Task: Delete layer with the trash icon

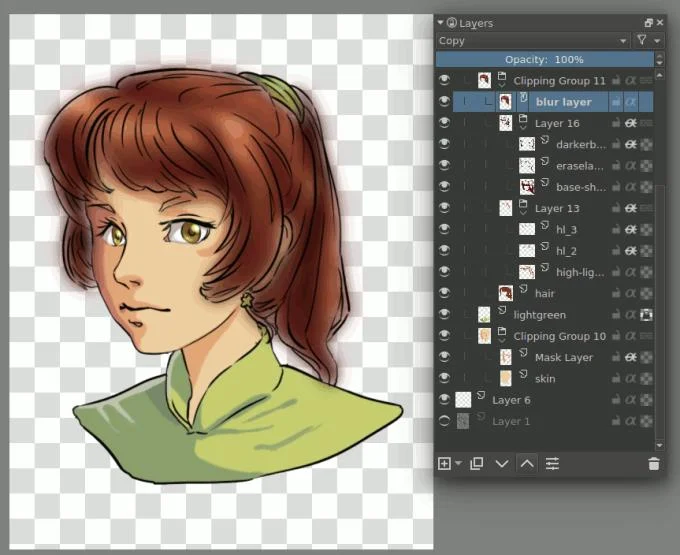Action: pyautogui.click(x=653, y=464)
